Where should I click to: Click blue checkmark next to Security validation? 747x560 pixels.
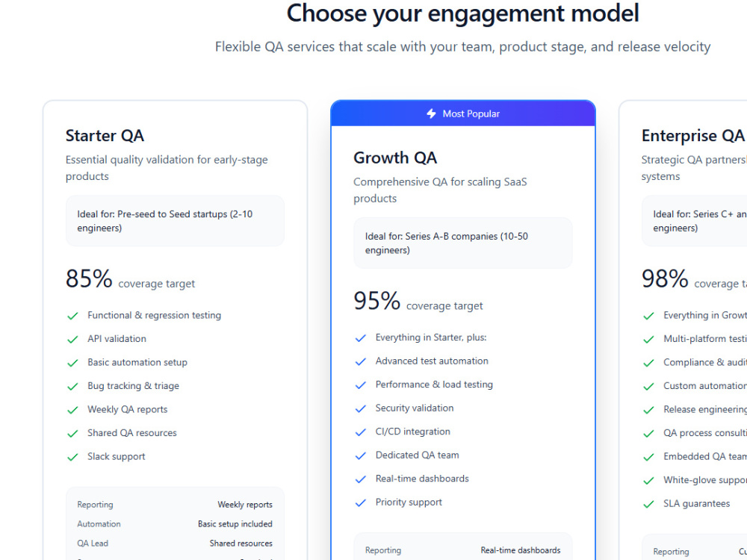click(x=361, y=408)
